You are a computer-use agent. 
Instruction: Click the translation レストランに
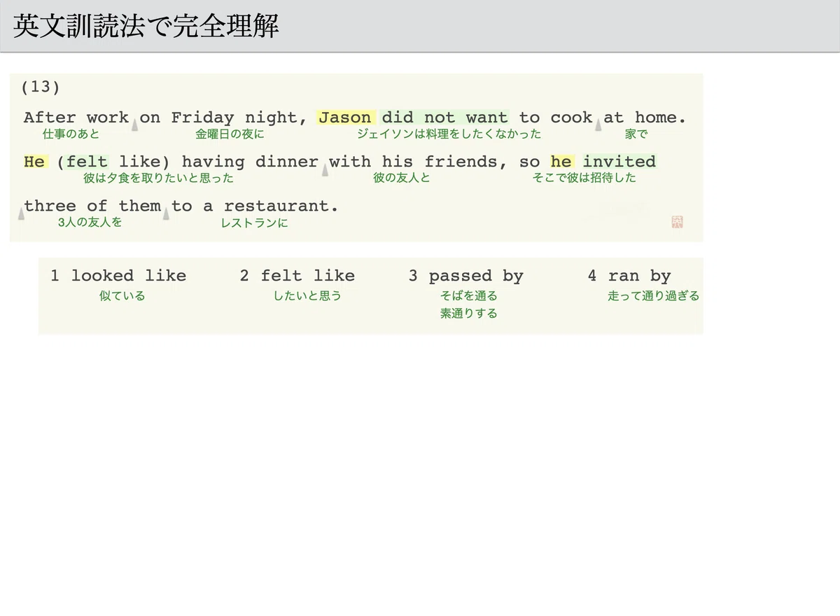pyautogui.click(x=254, y=223)
